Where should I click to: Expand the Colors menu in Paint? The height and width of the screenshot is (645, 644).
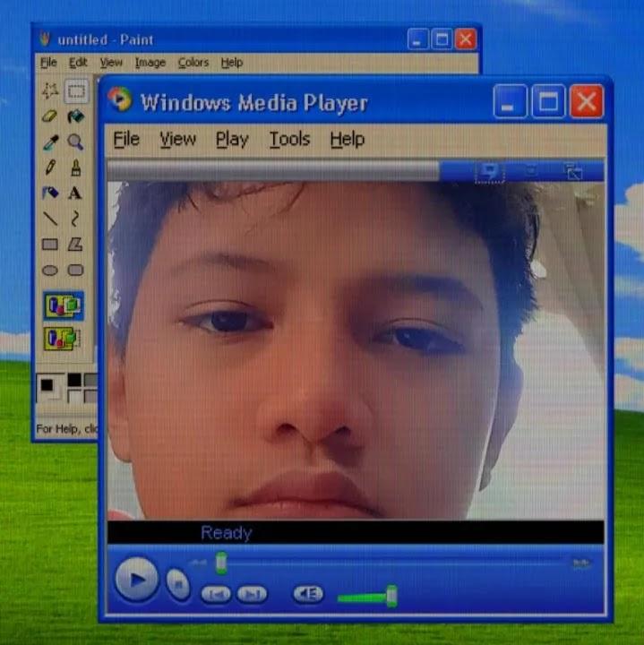(x=193, y=63)
